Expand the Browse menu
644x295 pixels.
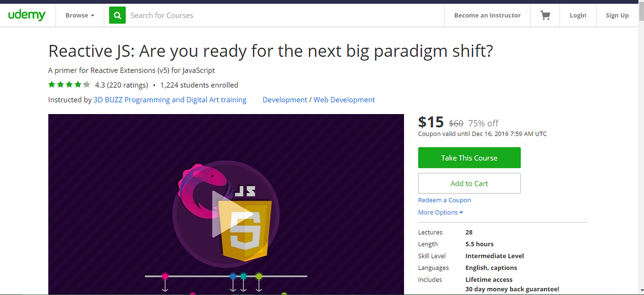(x=79, y=15)
